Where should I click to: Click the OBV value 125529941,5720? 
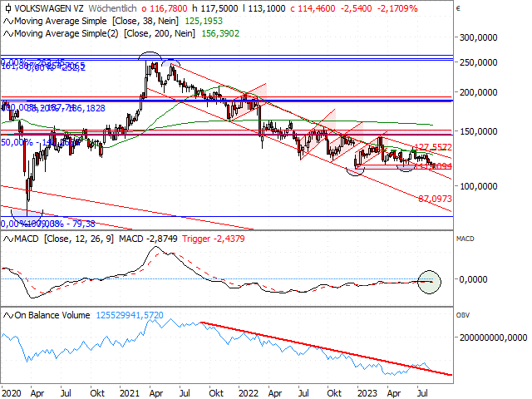(x=130, y=315)
